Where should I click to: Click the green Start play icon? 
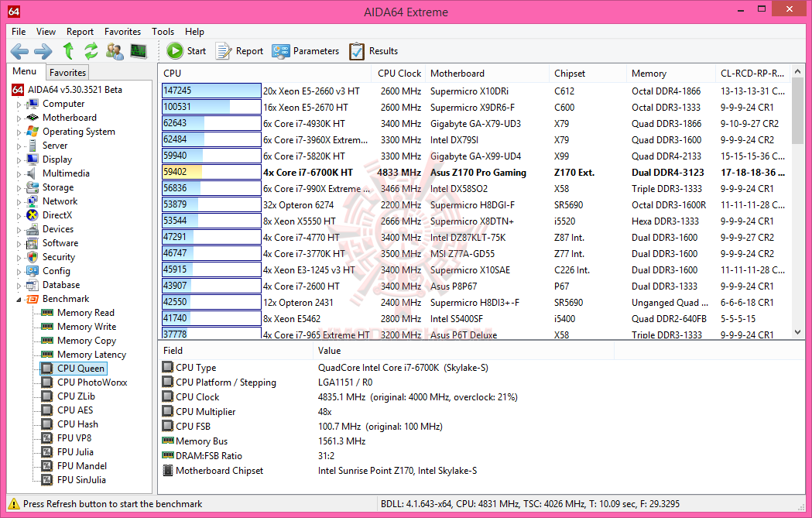coord(175,51)
